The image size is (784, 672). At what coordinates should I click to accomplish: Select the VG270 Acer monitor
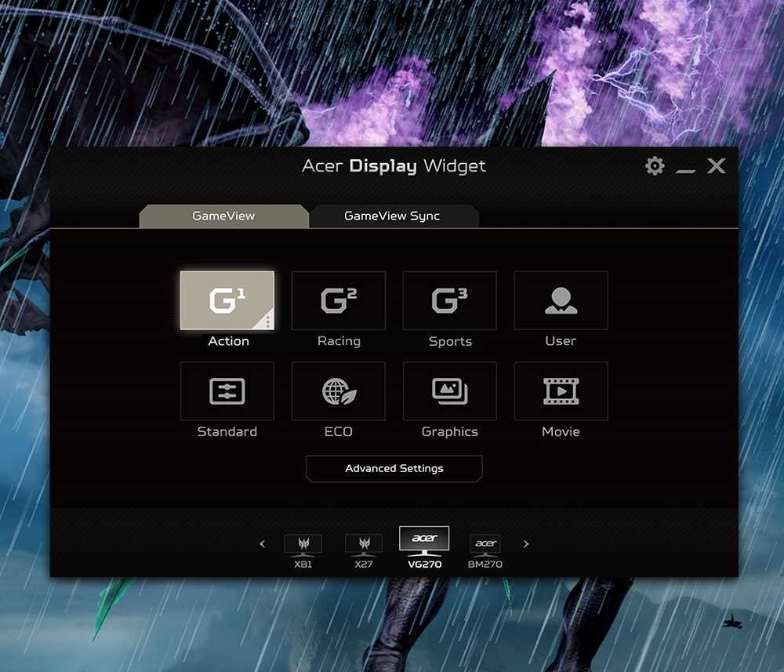coord(424,548)
